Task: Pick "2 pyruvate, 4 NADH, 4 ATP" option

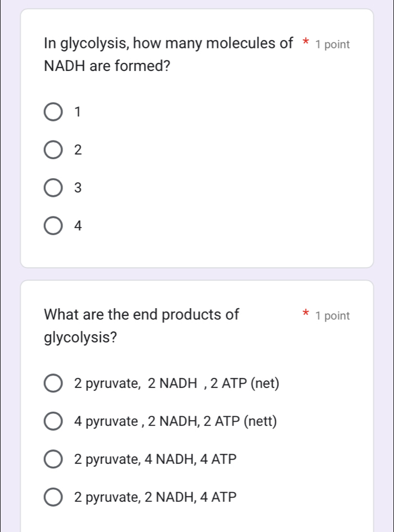Action: (x=53, y=459)
